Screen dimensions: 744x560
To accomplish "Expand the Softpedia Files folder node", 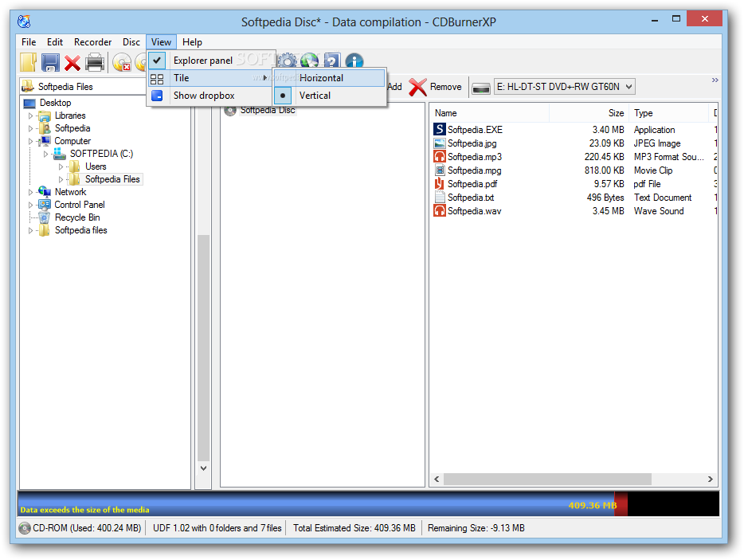I will point(61,179).
